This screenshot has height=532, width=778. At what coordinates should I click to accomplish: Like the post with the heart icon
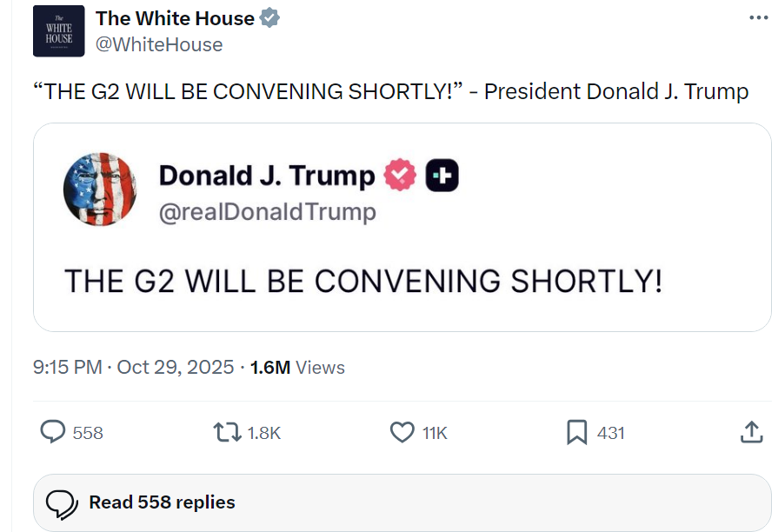[x=402, y=432]
